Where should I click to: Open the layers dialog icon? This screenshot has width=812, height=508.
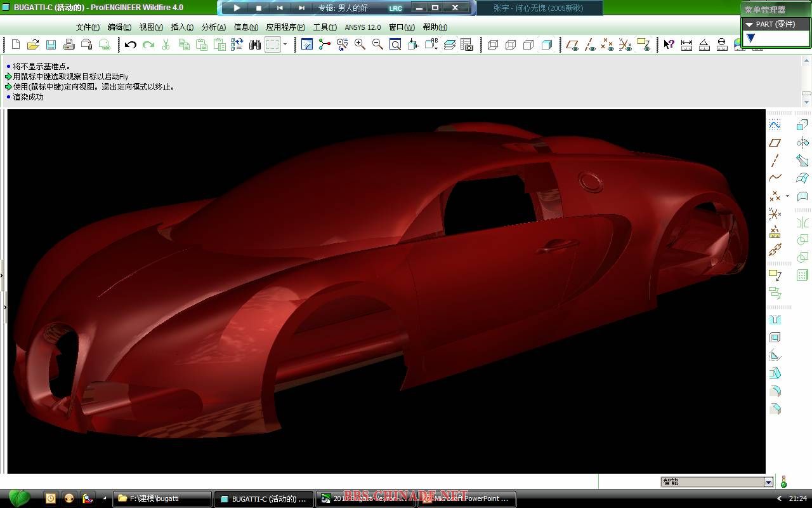pos(450,44)
